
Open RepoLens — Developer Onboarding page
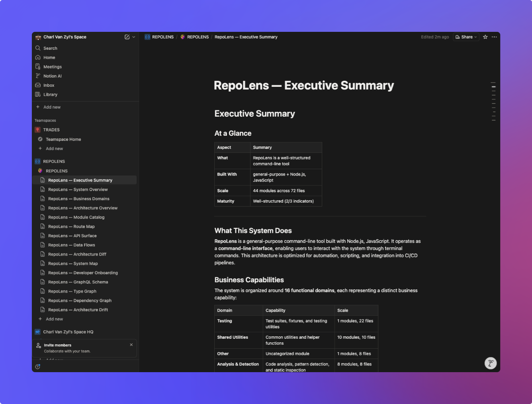click(x=85, y=273)
